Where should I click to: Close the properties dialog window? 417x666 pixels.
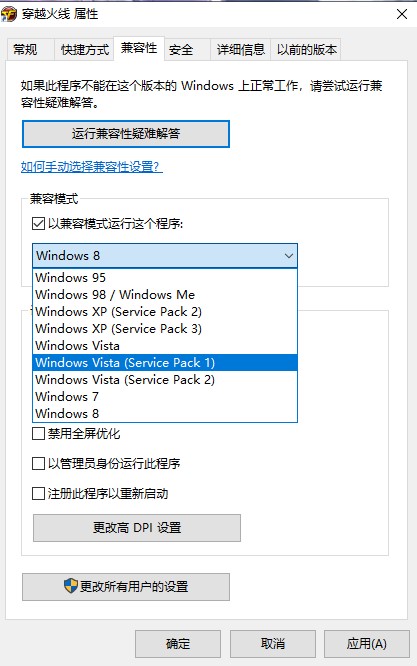pyautogui.click(x=401, y=14)
